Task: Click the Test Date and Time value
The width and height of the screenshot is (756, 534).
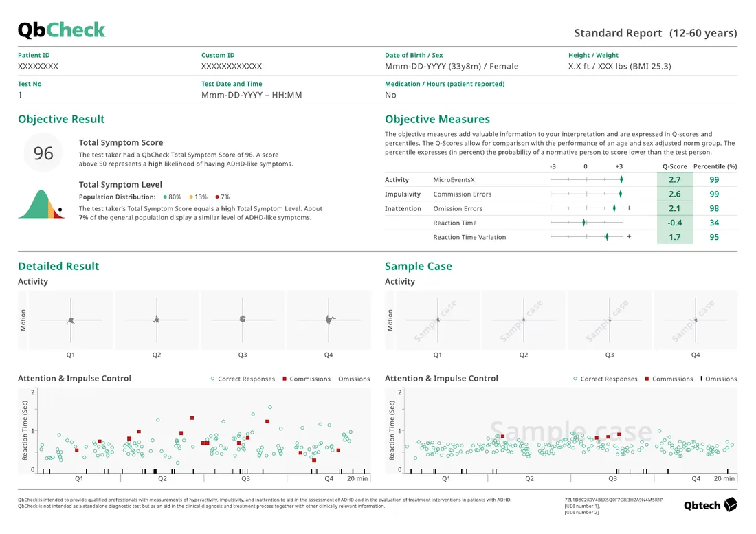Action: [252, 95]
